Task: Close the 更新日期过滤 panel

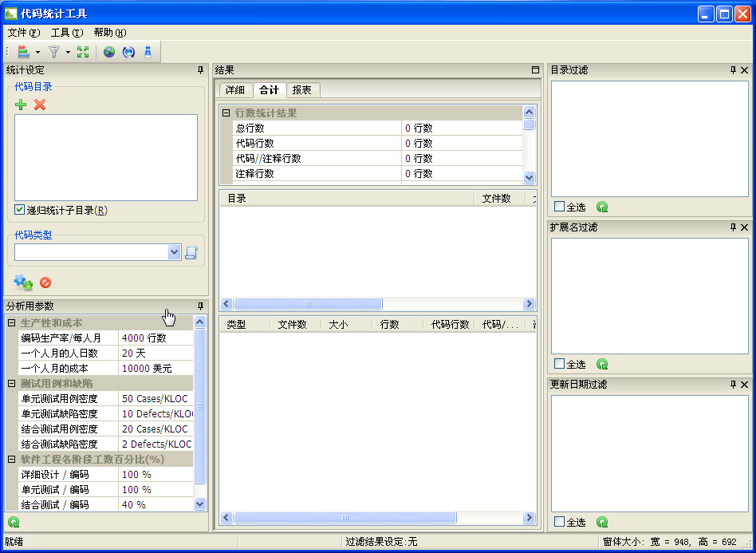Action: (744, 384)
